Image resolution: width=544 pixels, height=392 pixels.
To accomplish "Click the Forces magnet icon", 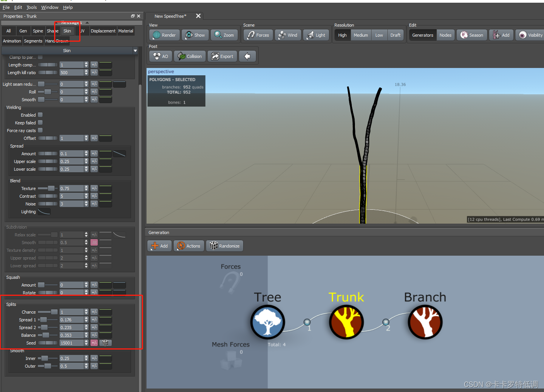I will tap(230, 283).
